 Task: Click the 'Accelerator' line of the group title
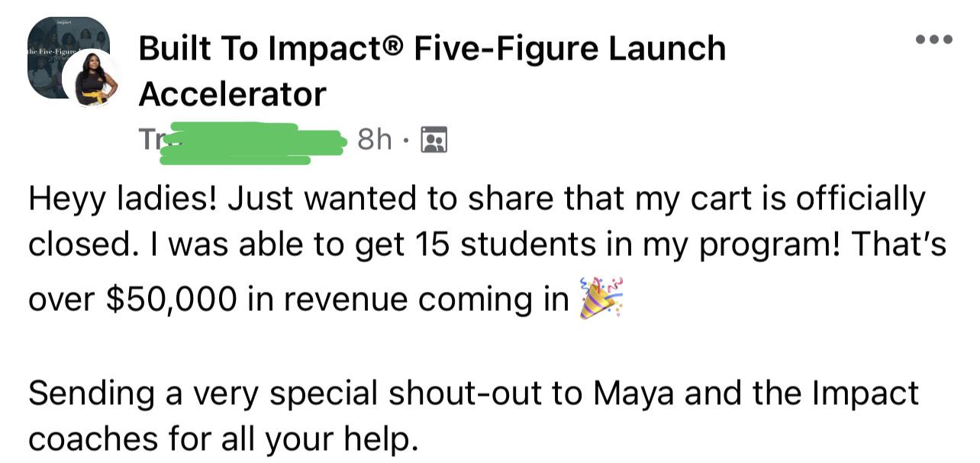click(232, 95)
